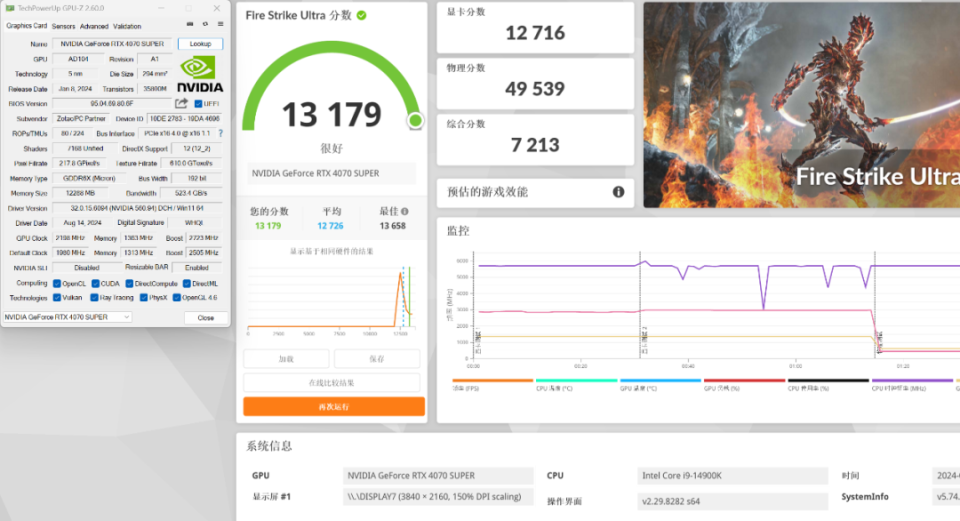Toggle the Ray Tracing checkbox

94,298
